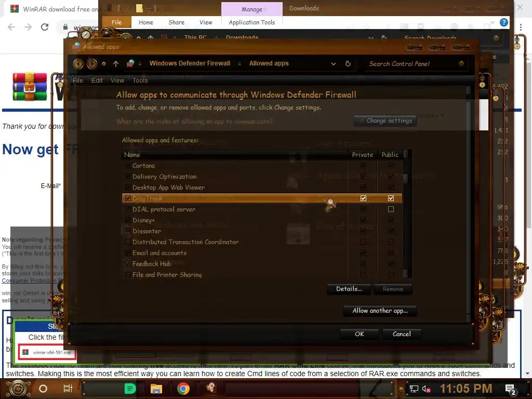Toggle DiagTrack Private checkbox

363,198
